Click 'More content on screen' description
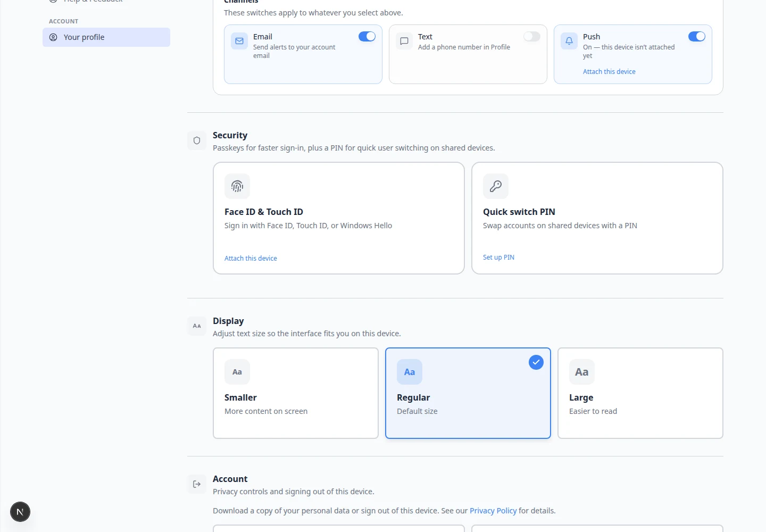 coord(266,411)
